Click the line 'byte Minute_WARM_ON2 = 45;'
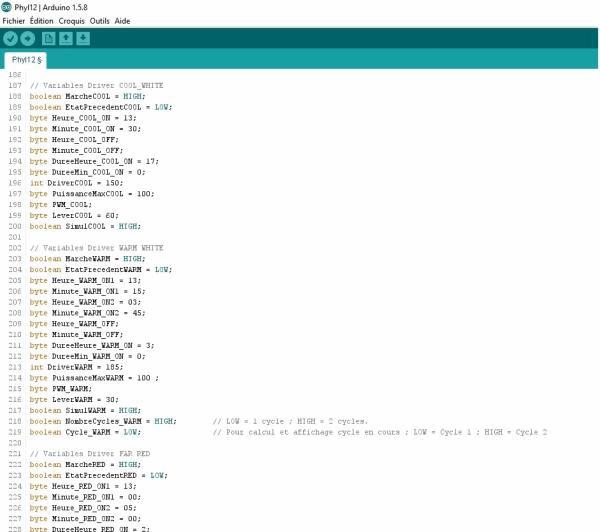600x532 pixels. point(88,313)
